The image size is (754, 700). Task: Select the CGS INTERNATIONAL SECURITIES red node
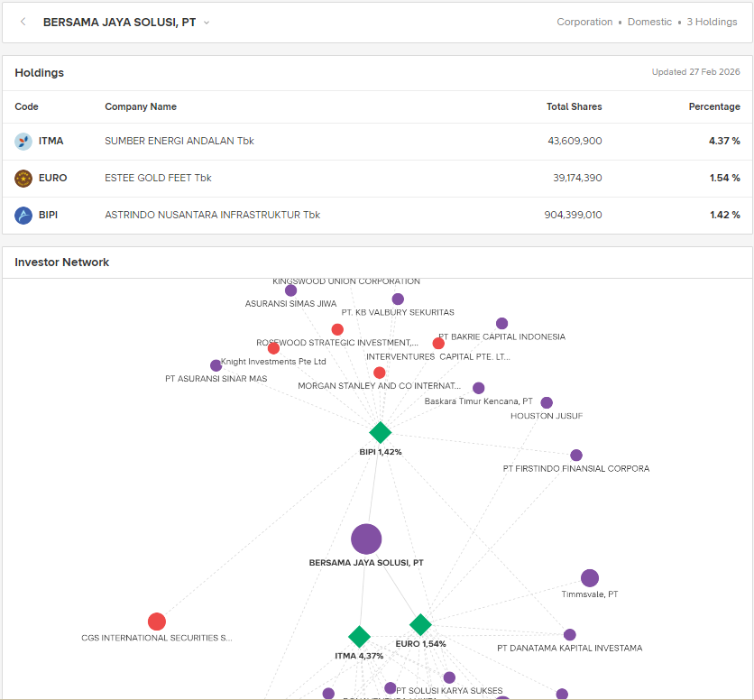click(x=157, y=622)
